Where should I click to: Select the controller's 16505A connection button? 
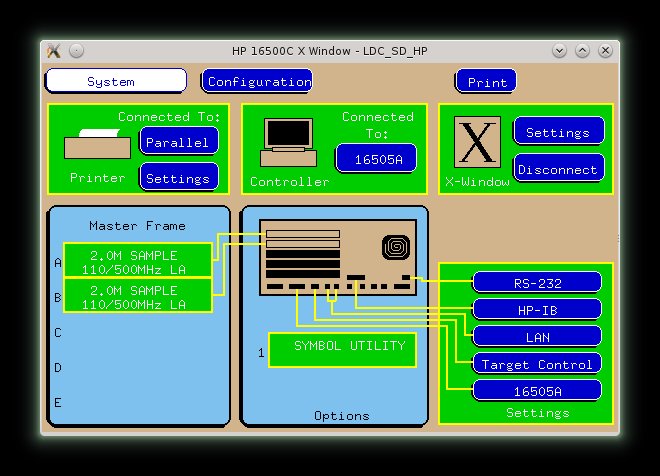pyautogui.click(x=376, y=158)
